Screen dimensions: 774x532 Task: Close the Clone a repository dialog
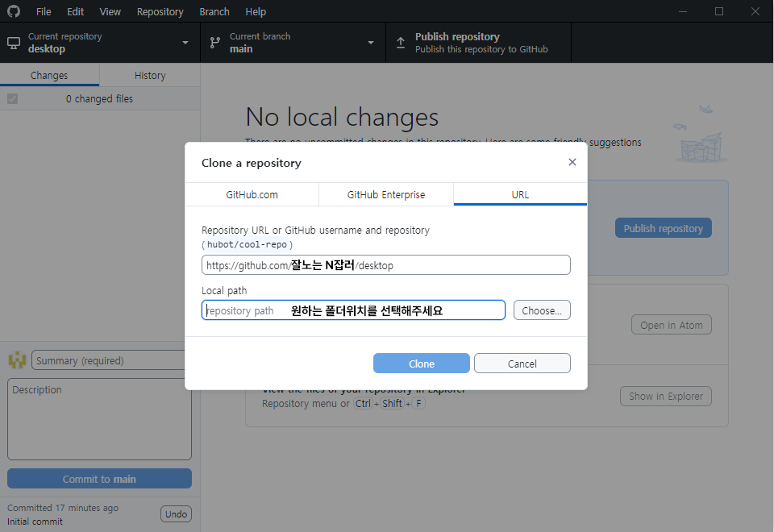point(572,162)
